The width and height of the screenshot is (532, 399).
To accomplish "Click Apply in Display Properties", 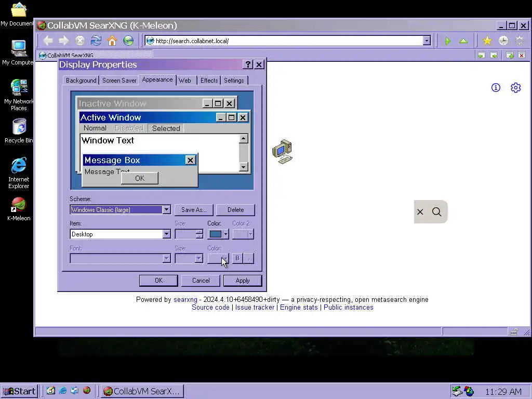I will click(x=243, y=281).
